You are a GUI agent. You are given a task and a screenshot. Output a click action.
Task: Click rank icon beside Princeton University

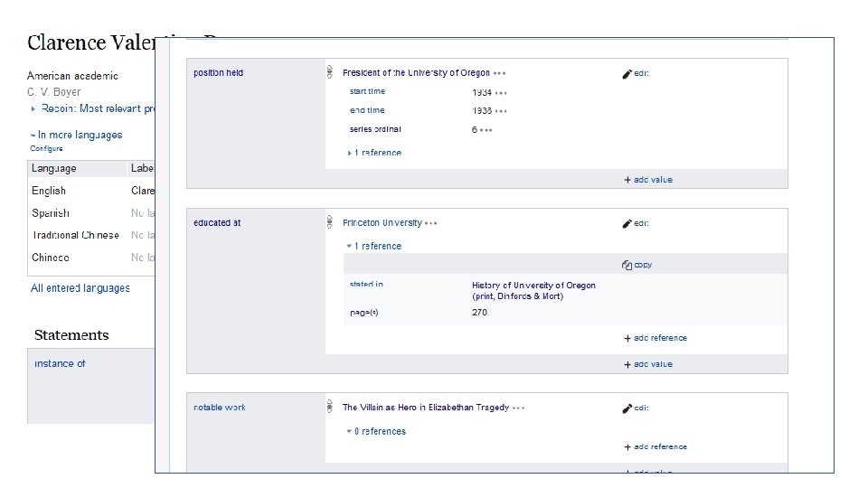pos(330,222)
